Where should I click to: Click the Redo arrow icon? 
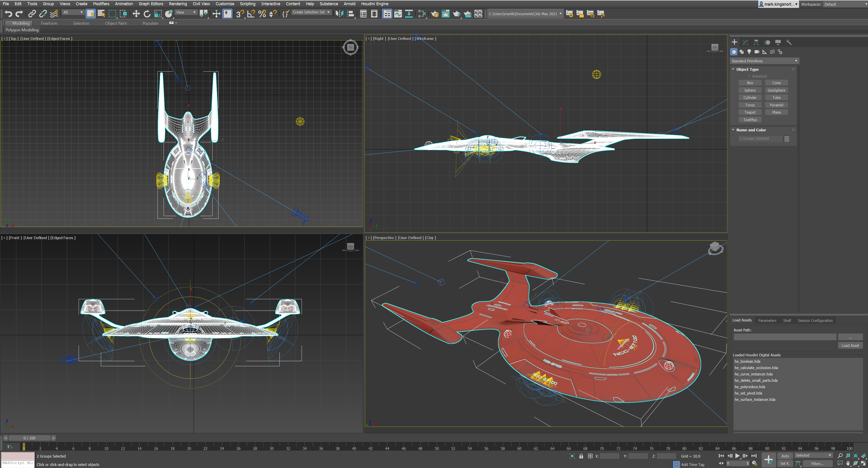19,14
